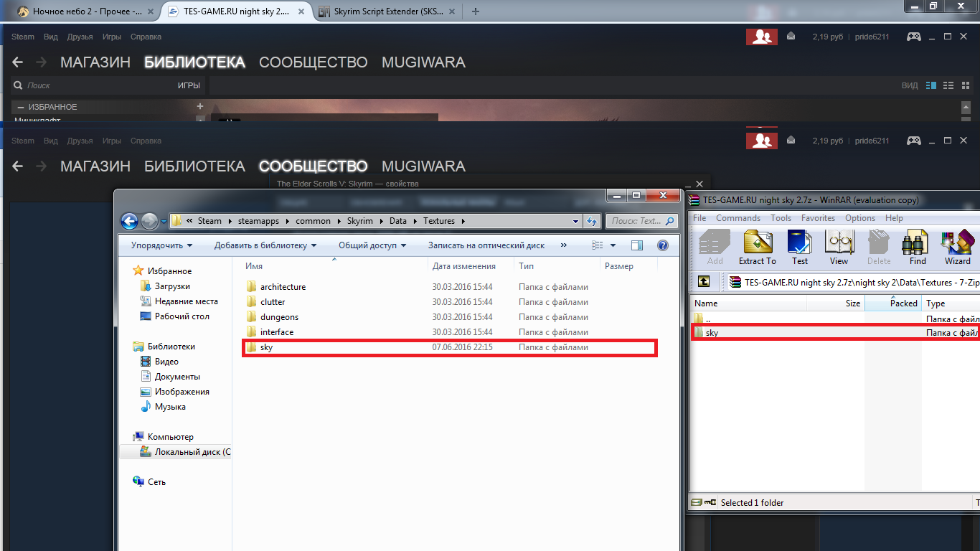Viewport: 980px width, 551px height.
Task: Click the Explorer back arrow button
Action: 129,221
